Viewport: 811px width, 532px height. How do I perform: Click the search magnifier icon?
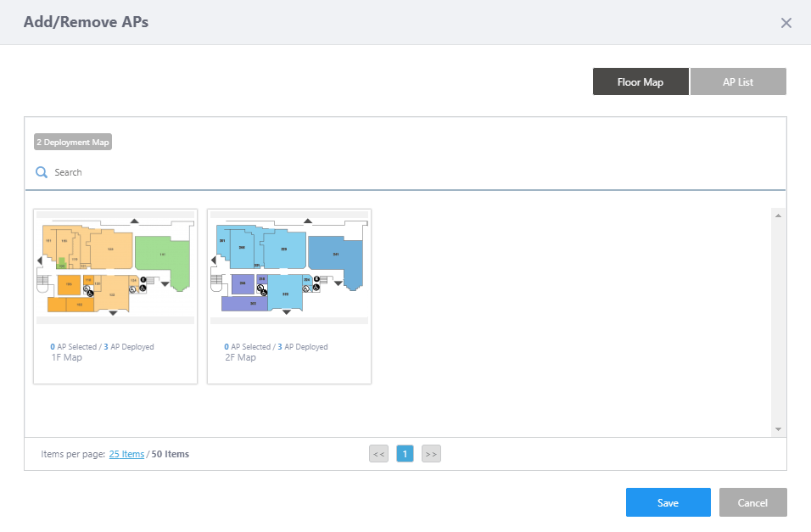click(41, 172)
